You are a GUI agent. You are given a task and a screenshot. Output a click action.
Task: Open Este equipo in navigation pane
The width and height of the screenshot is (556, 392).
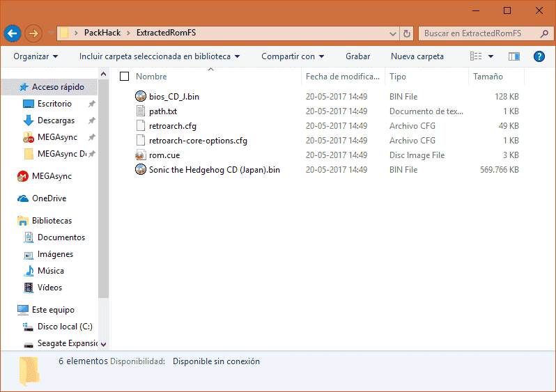coord(53,310)
